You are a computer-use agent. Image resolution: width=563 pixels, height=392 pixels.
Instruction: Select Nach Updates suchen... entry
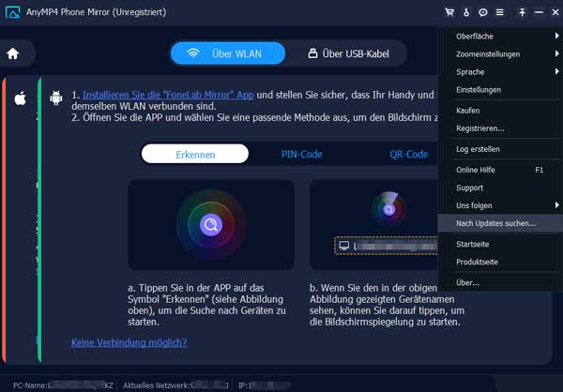[500, 223]
